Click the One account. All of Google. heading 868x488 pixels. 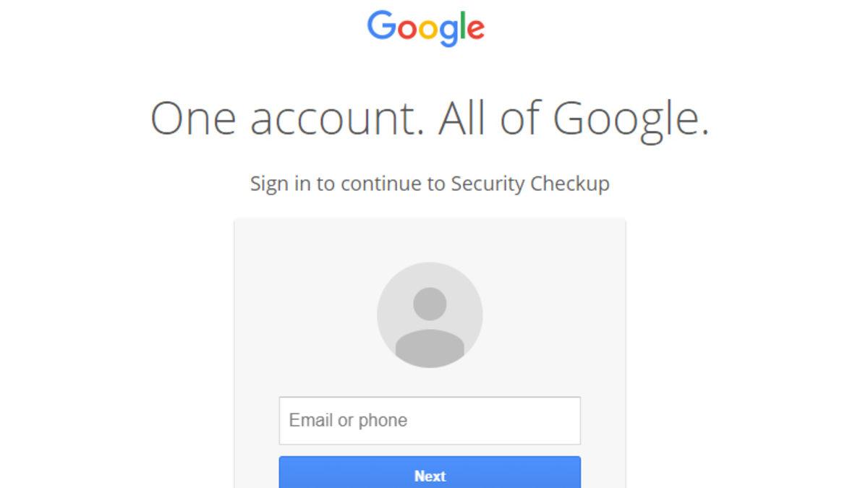point(431,117)
